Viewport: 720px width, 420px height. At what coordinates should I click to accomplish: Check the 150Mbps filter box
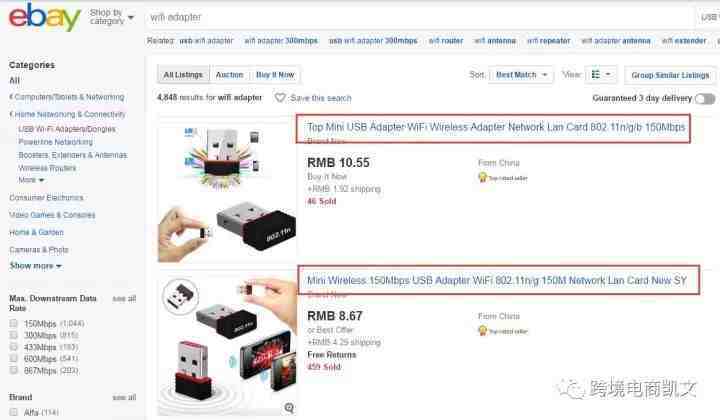point(14,323)
